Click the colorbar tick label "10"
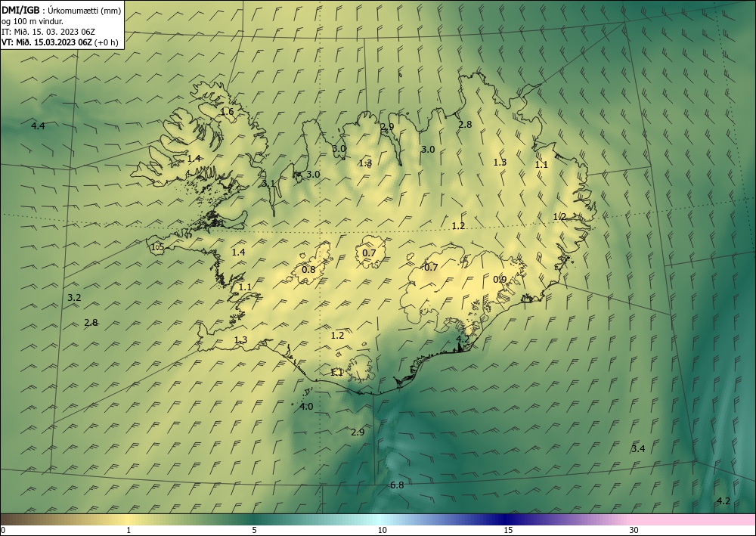Screen dimensions: 756x536 (383, 531)
